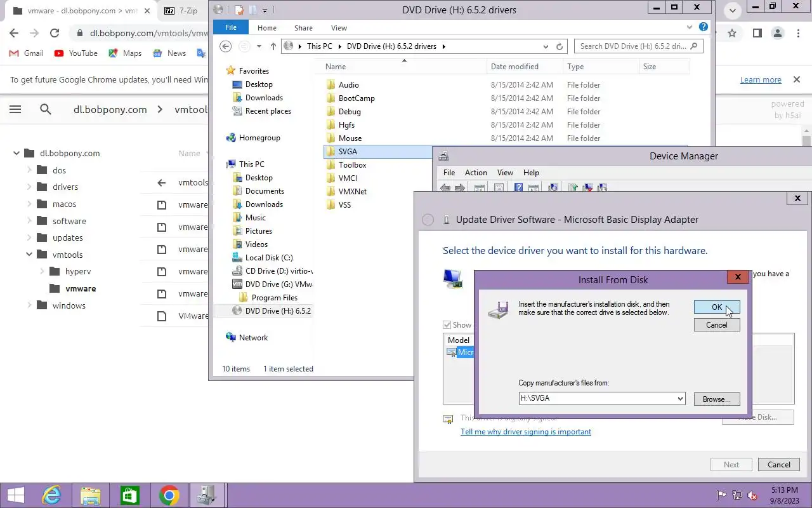Viewport: 812px width, 508px height.
Task: Click Learn more link in Chrome infobar
Action: pos(761,79)
